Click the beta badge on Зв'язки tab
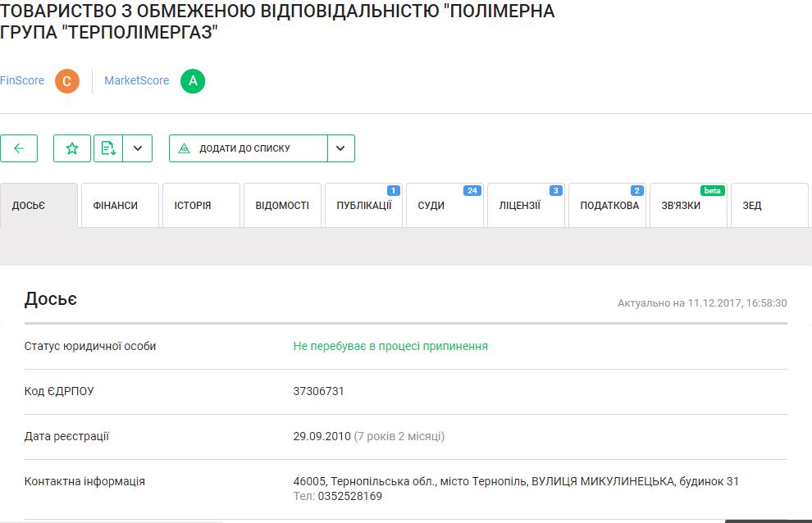 tap(712, 190)
